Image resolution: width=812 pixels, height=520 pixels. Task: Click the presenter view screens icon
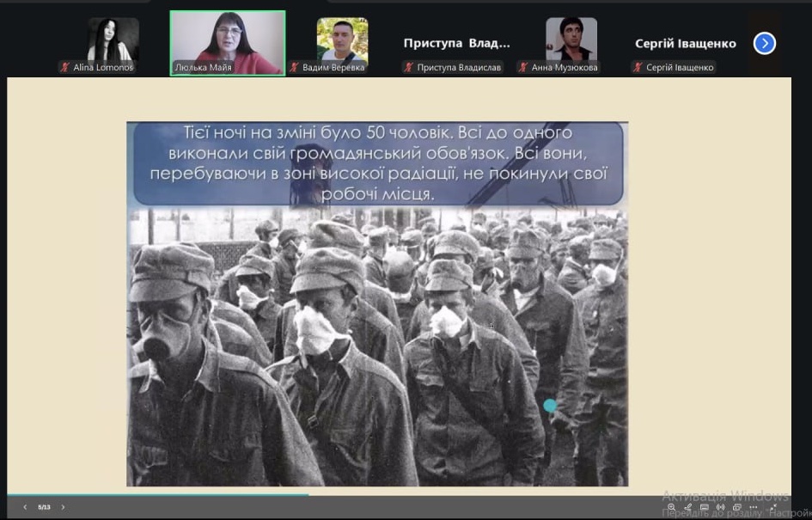click(736, 507)
